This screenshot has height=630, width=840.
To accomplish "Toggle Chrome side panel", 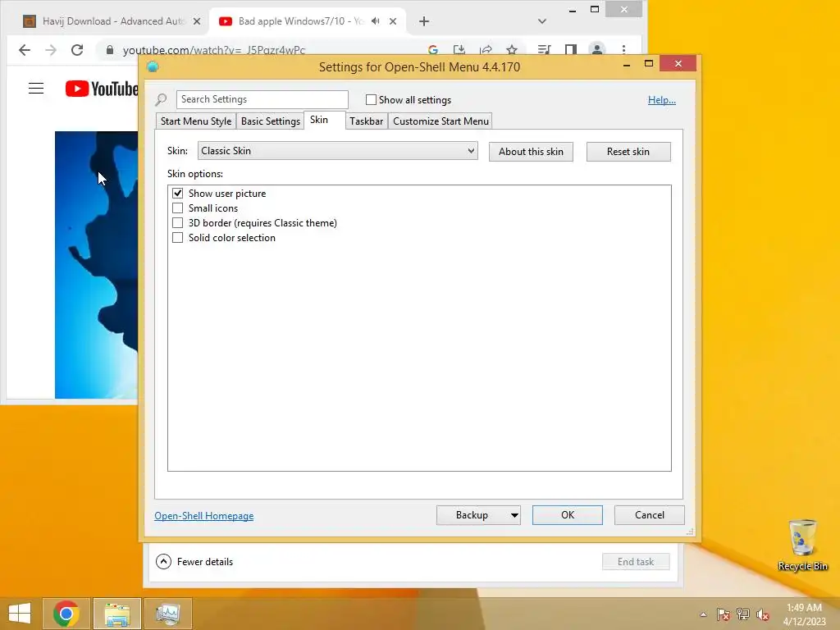I will tap(571, 50).
